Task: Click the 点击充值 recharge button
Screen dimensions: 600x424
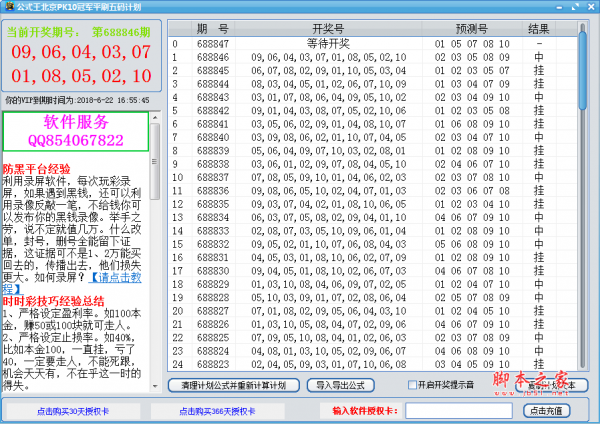Action: point(548,411)
